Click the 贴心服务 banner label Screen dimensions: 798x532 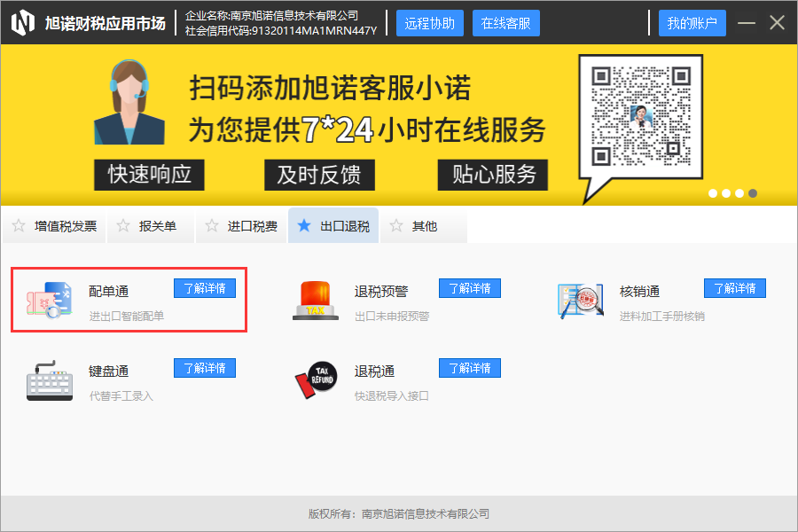click(x=493, y=175)
